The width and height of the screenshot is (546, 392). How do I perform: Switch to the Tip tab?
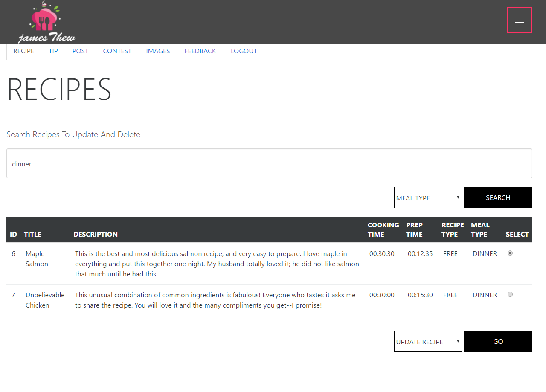point(53,51)
